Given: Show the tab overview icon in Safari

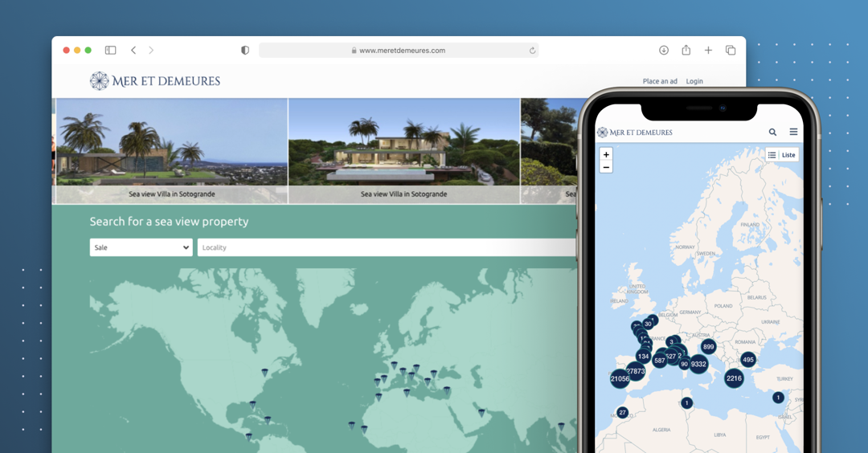Looking at the screenshot, I should 730,51.
